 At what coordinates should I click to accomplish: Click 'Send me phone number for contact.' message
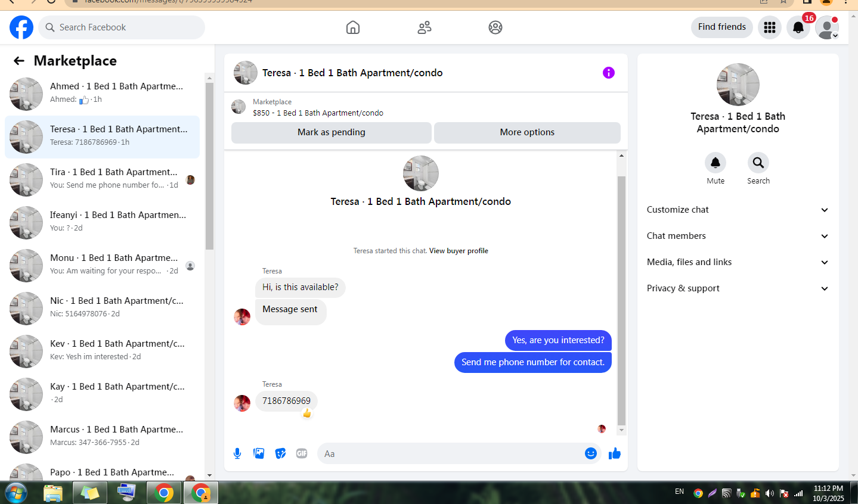tap(533, 362)
